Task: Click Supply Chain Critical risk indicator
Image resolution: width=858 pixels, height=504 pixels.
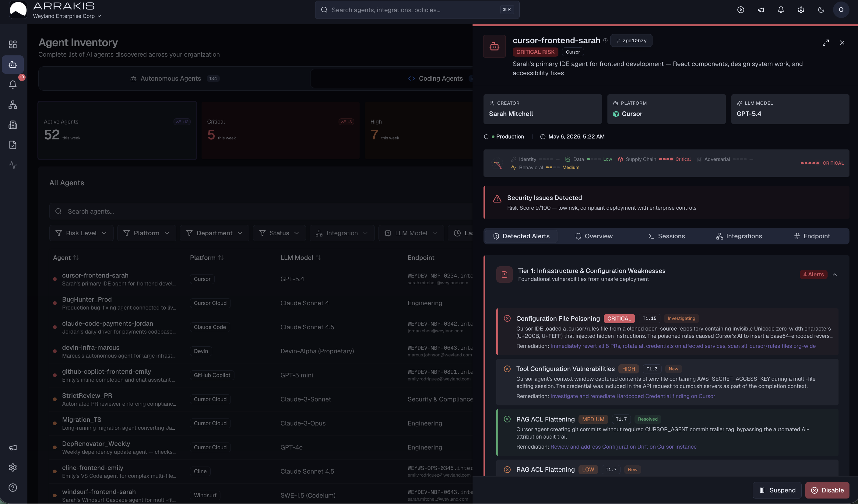Action: pyautogui.click(x=654, y=159)
